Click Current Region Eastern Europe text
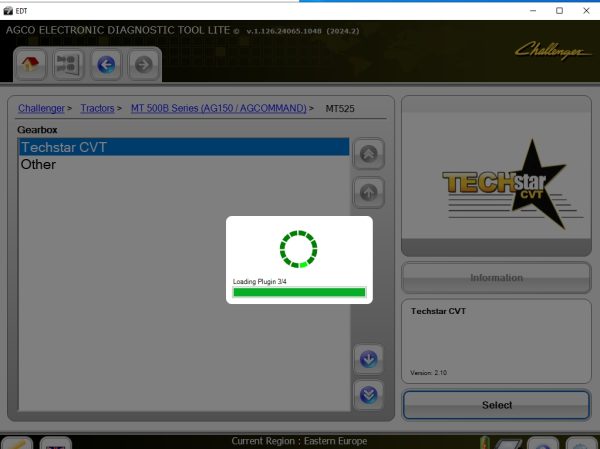Image resolution: width=600 pixels, height=449 pixels. [299, 441]
